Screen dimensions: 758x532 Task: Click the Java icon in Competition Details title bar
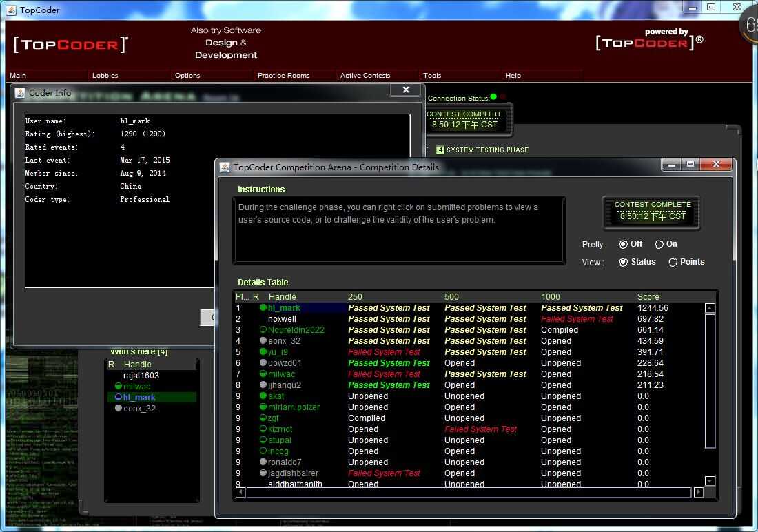coord(225,167)
